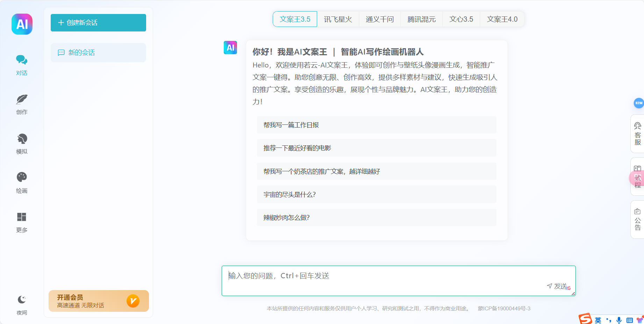Enable voice input on the Sogou toolbar
This screenshot has height=324, width=644.
click(619, 319)
